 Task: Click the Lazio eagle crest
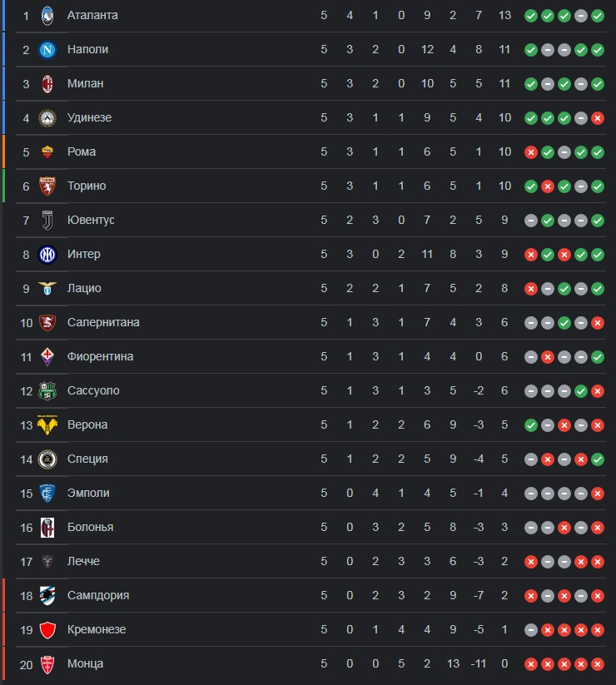47,288
